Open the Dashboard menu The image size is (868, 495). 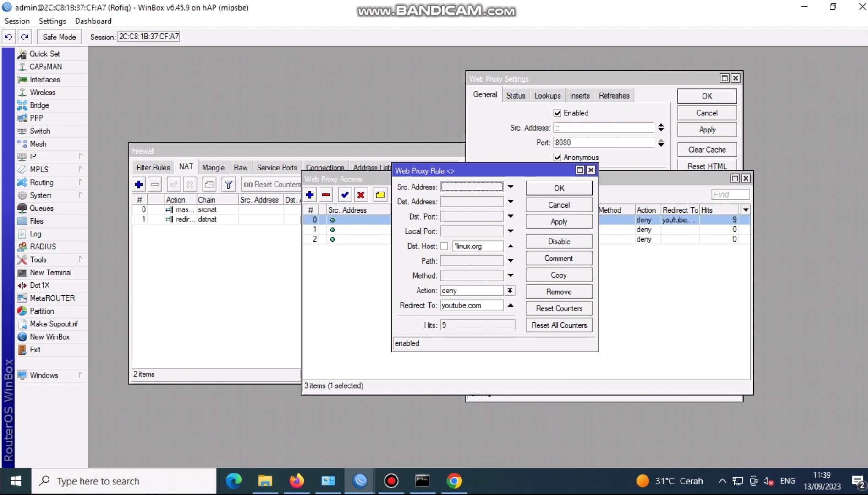(93, 21)
